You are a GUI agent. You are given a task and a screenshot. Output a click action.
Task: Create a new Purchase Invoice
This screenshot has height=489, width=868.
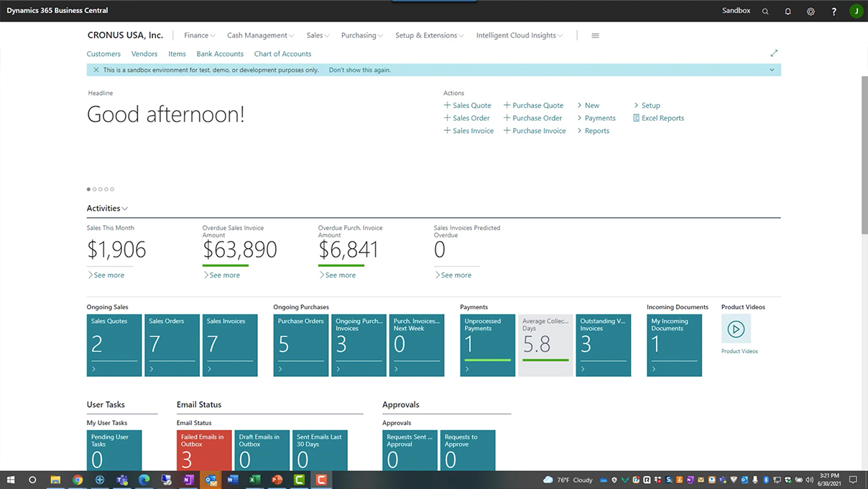pyautogui.click(x=535, y=131)
